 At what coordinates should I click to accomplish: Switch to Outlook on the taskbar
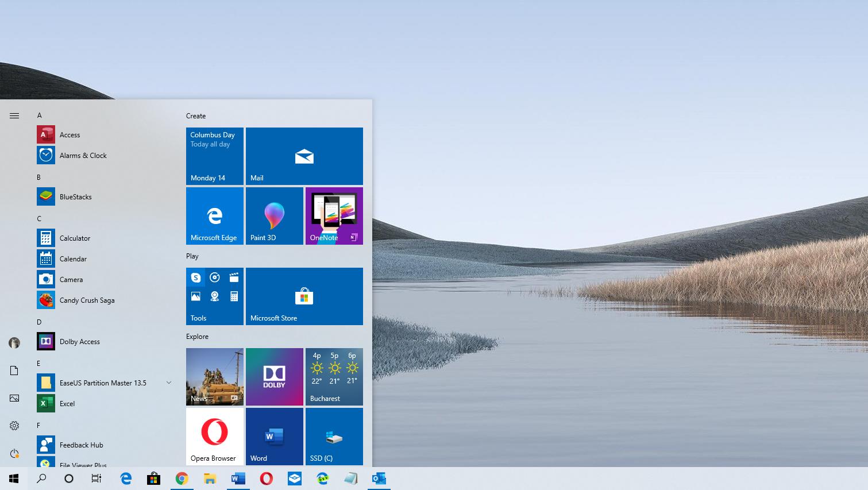point(379,479)
